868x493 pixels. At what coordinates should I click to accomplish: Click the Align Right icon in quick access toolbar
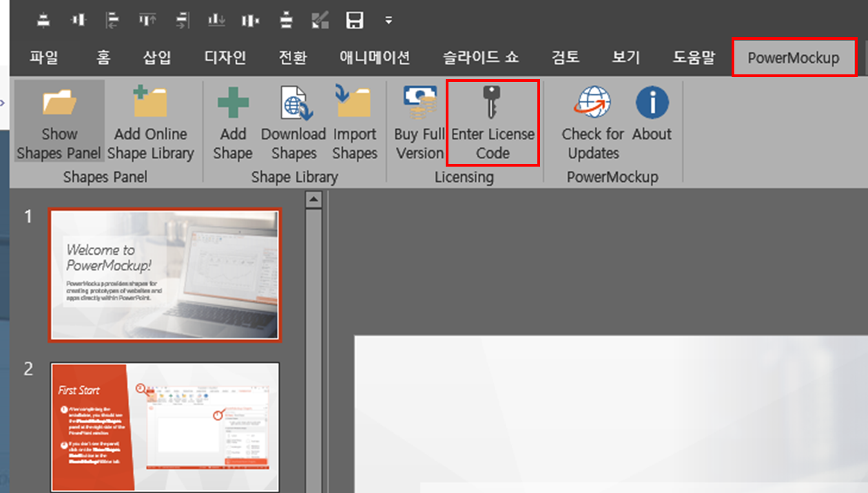[x=182, y=21]
